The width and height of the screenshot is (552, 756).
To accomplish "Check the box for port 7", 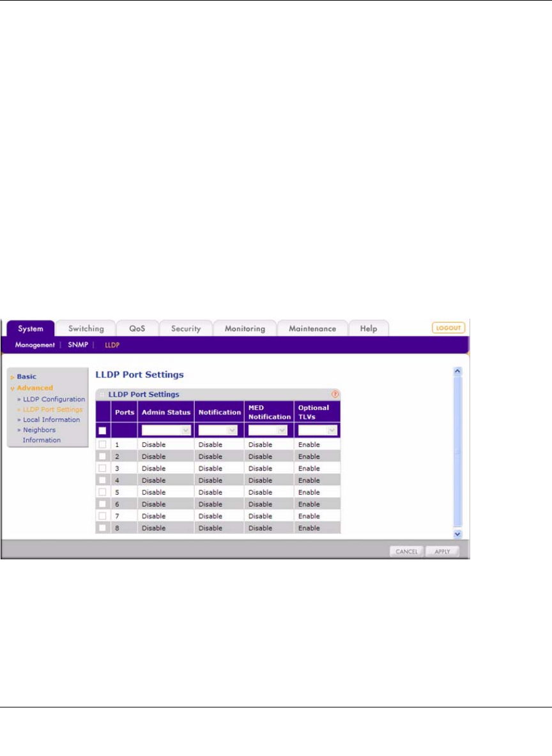I will [102, 516].
